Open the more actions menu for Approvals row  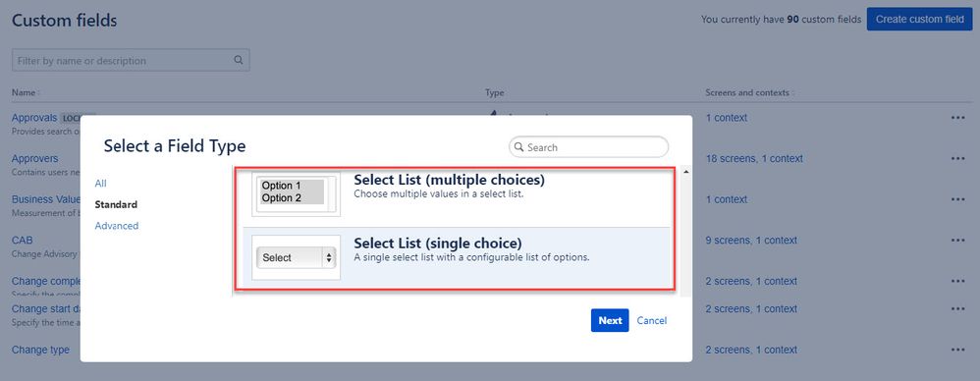tap(957, 118)
